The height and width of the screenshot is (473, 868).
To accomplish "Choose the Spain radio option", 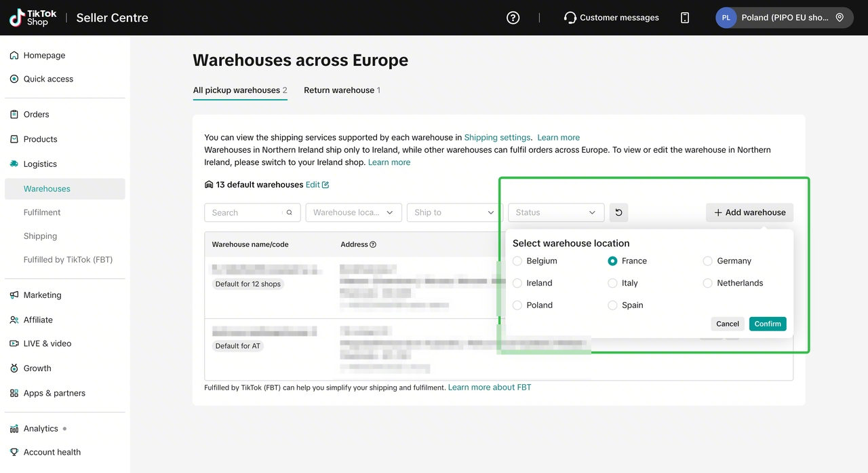I will click(x=613, y=305).
